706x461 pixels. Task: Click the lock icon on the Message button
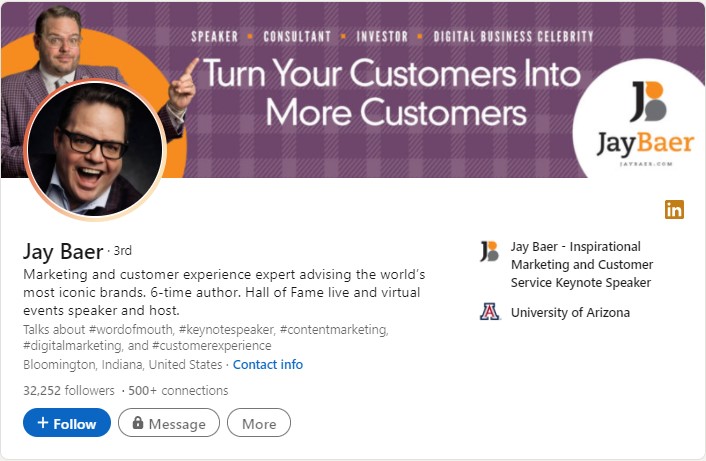(138, 423)
